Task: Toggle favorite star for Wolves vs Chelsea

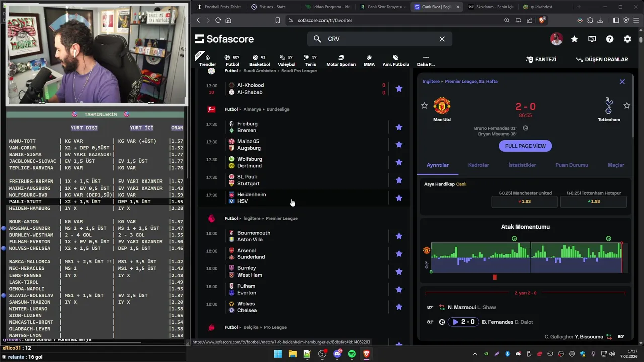Action: (x=399, y=307)
